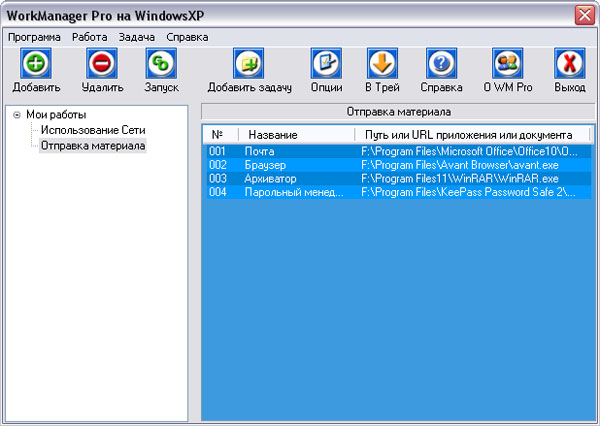Click the Avant Browser avant.exe path cell
600x426 pixels.
click(x=460, y=165)
